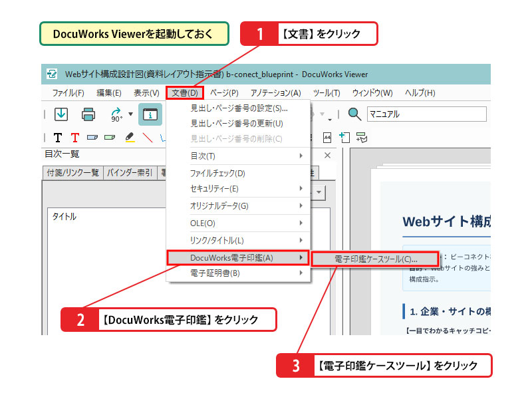The image size is (532, 399).
Task: Expand the 目次(T) submenu
Action: (x=239, y=156)
